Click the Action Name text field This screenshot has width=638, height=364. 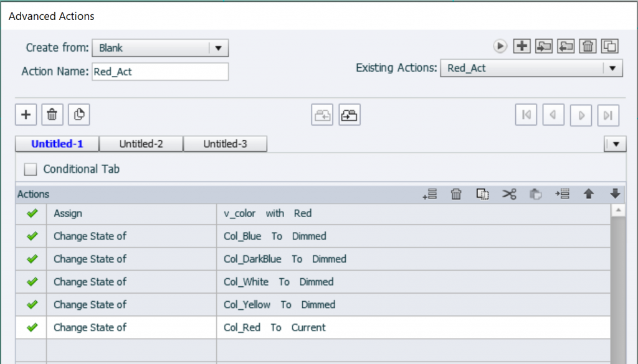159,72
